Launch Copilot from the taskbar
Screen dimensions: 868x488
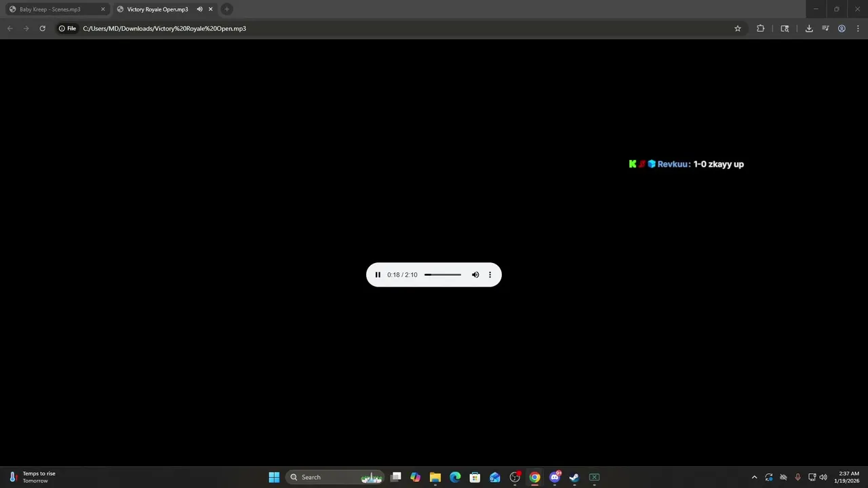(x=415, y=477)
